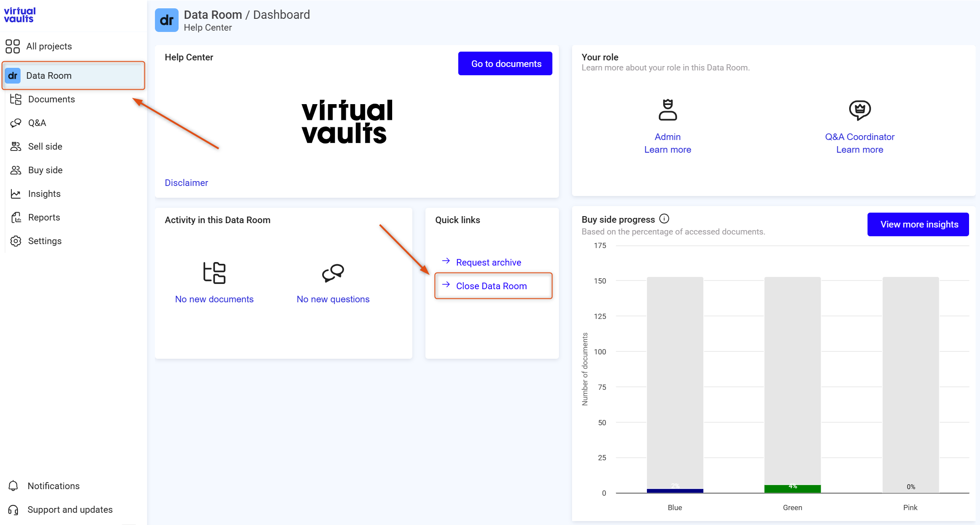The width and height of the screenshot is (980, 525).
Task: Click the Admin role person icon
Action: (667, 110)
